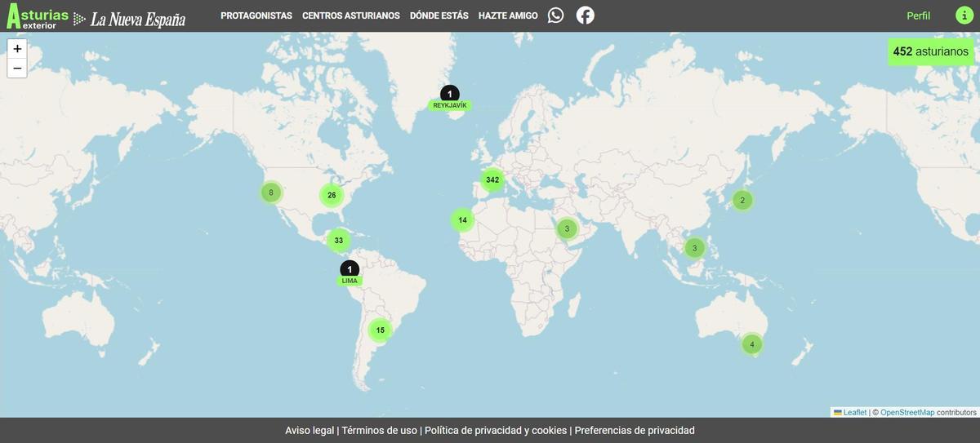980x443 pixels.
Task: Open the Perfil link
Action: [918, 16]
